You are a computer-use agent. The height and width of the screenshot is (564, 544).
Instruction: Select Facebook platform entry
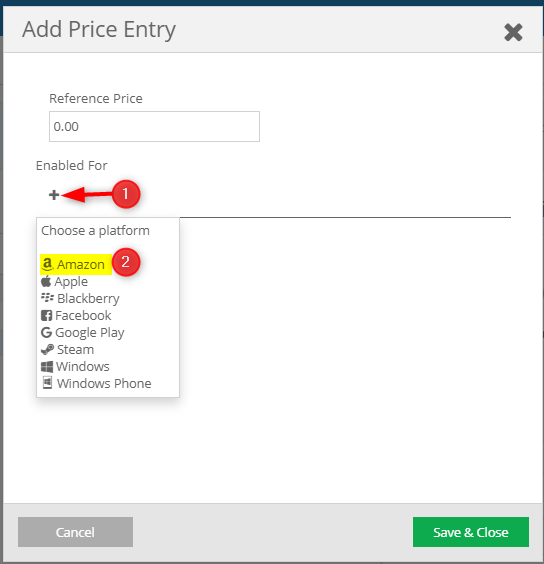[76, 315]
